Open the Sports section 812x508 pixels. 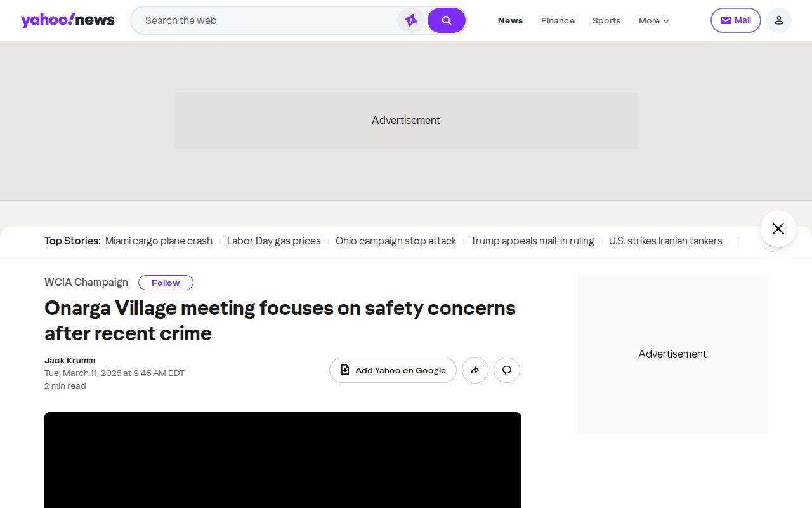tap(606, 20)
